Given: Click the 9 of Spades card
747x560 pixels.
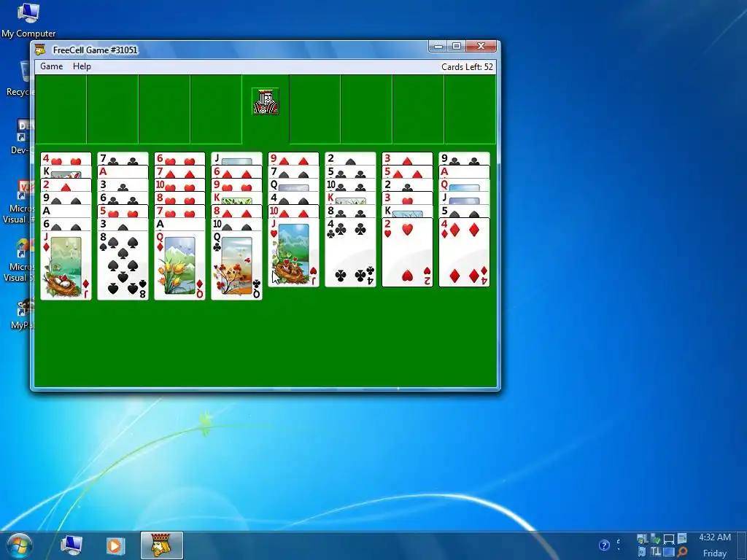Looking at the screenshot, I should point(66,198).
